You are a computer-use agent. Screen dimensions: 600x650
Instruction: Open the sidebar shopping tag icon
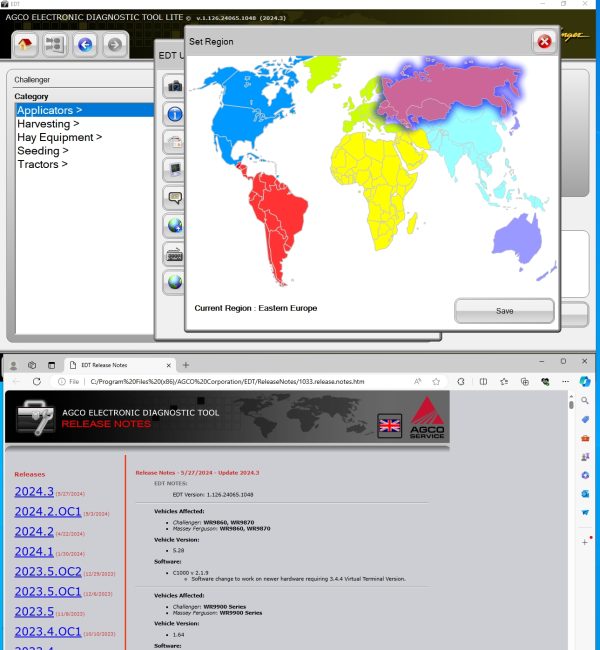[x=585, y=420]
